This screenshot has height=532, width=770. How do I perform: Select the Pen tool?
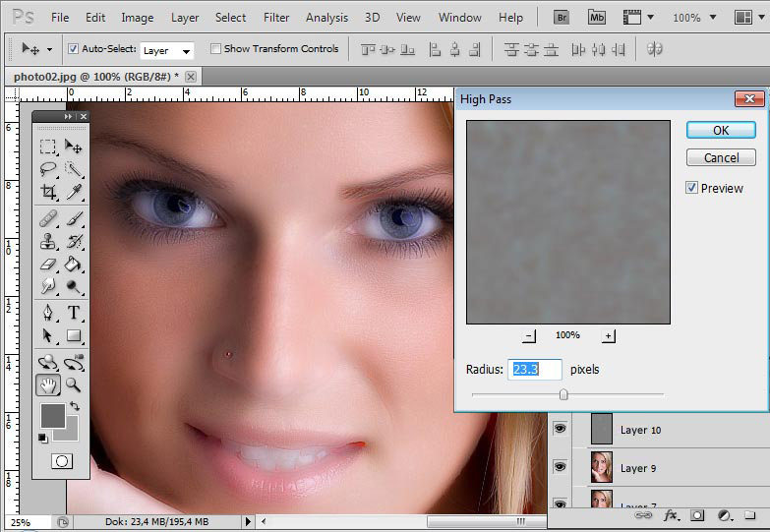(47, 314)
